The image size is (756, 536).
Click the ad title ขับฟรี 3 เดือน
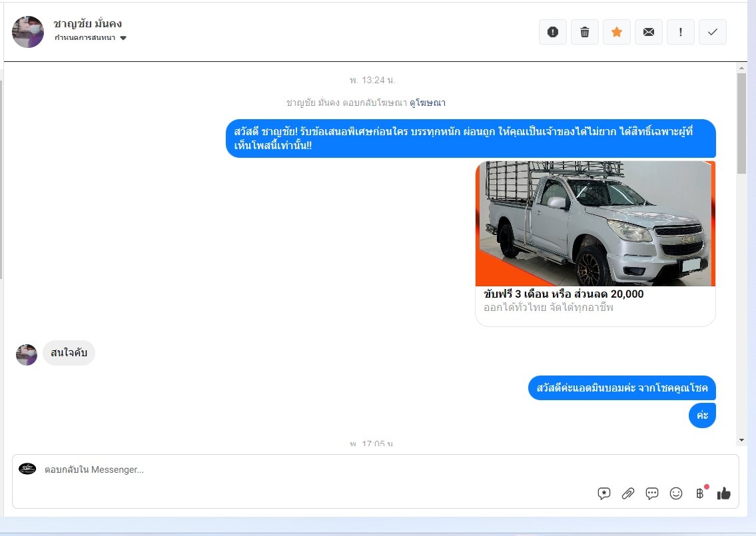coord(564,294)
